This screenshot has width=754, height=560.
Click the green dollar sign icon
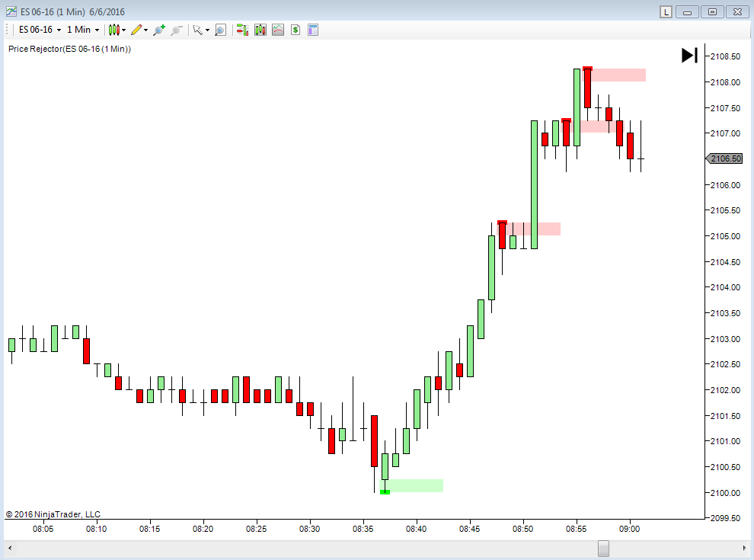(295, 30)
